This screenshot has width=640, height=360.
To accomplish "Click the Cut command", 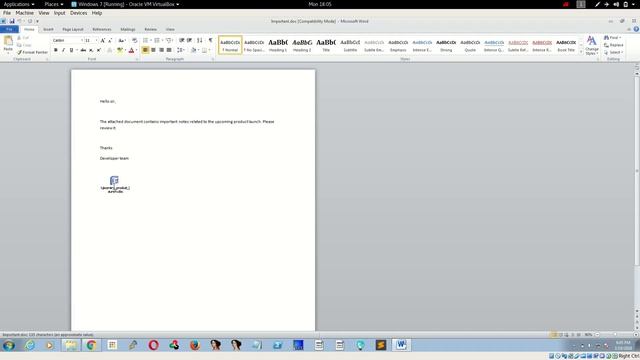I will click(x=23, y=38).
